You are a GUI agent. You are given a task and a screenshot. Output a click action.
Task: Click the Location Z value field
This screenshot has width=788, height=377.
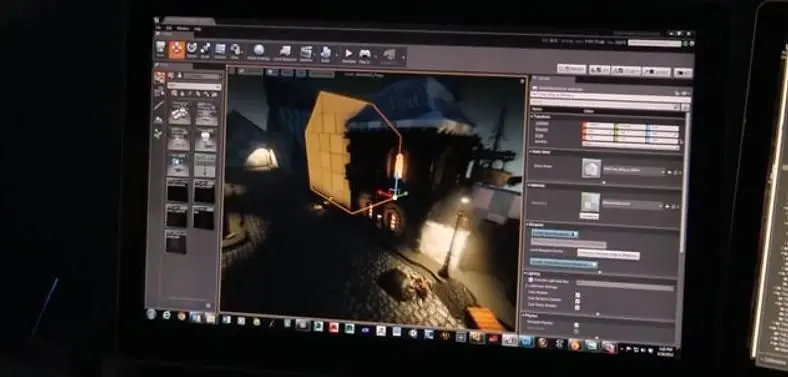[x=663, y=128]
